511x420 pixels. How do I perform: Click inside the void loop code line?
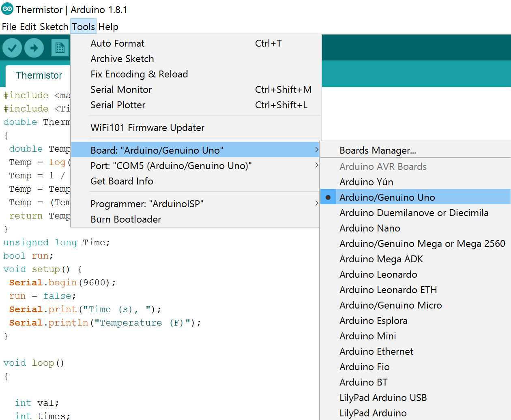[34, 363]
